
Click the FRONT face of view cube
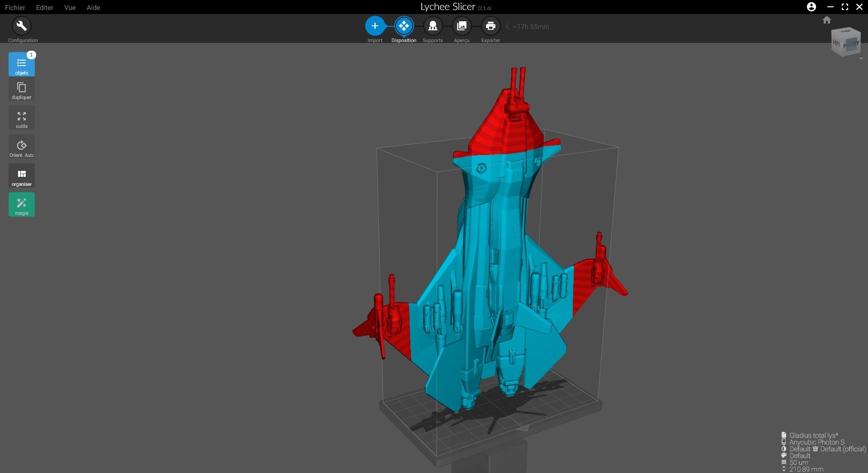coord(850,45)
